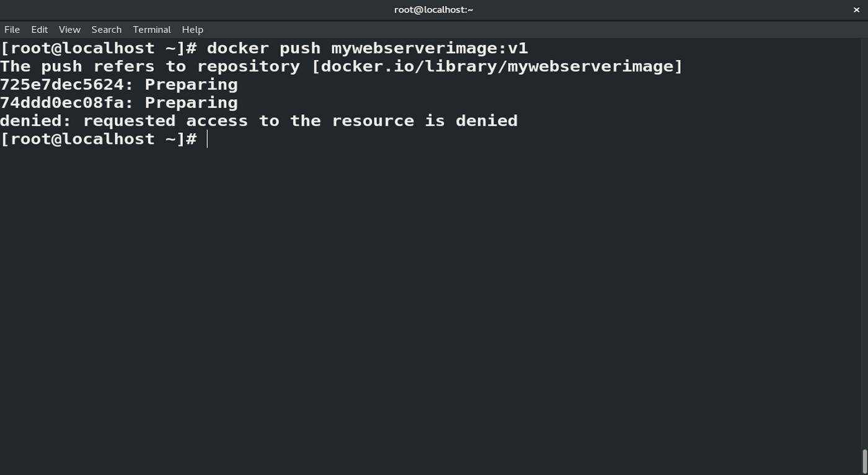Open the Search menu
The image size is (868, 475).
point(106,29)
